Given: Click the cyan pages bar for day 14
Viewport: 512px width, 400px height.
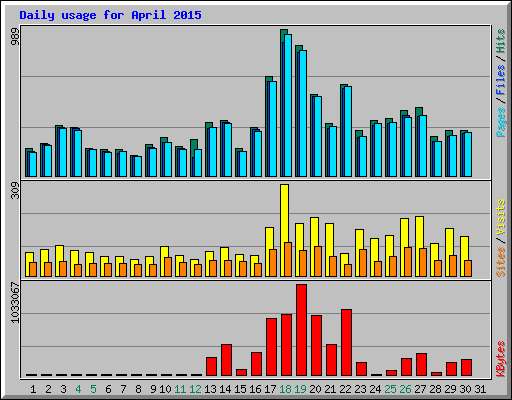Looking at the screenshot, I should (x=228, y=150).
